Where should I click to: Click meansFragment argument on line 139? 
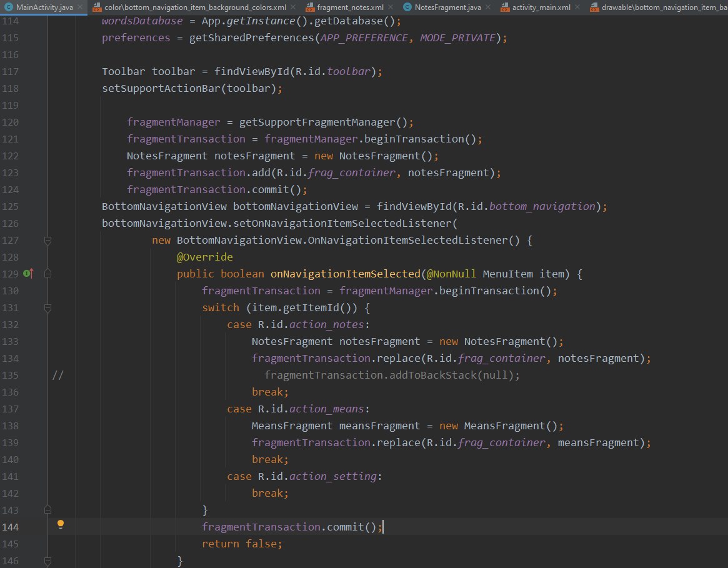click(598, 442)
